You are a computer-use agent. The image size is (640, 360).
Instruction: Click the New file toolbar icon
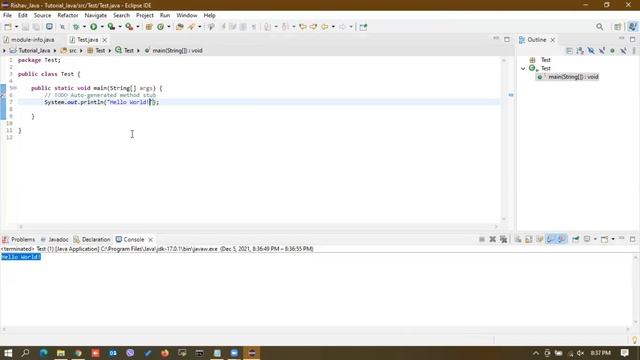[8, 27]
